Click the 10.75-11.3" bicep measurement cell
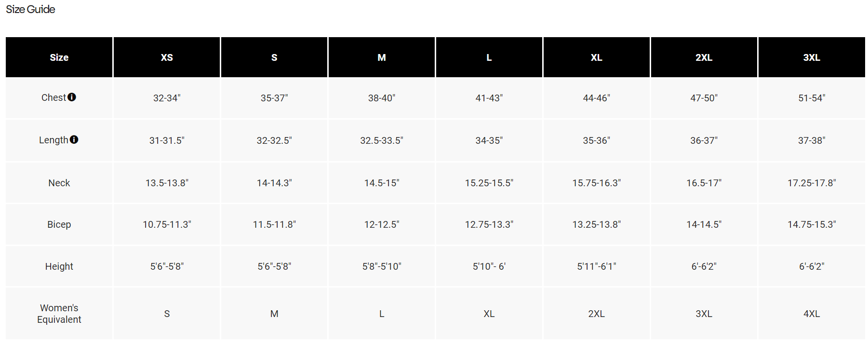Image resolution: width=868 pixels, height=345 pixels. tap(167, 224)
